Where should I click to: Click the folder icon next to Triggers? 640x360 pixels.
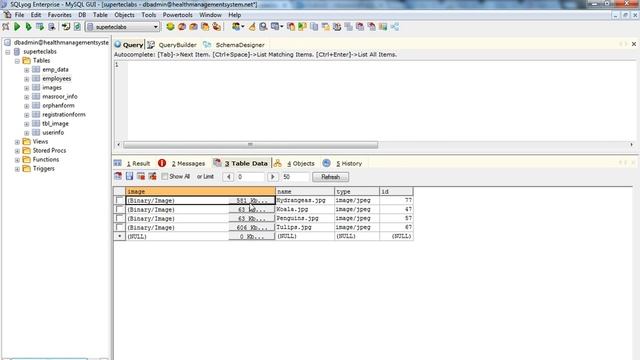(x=27, y=169)
